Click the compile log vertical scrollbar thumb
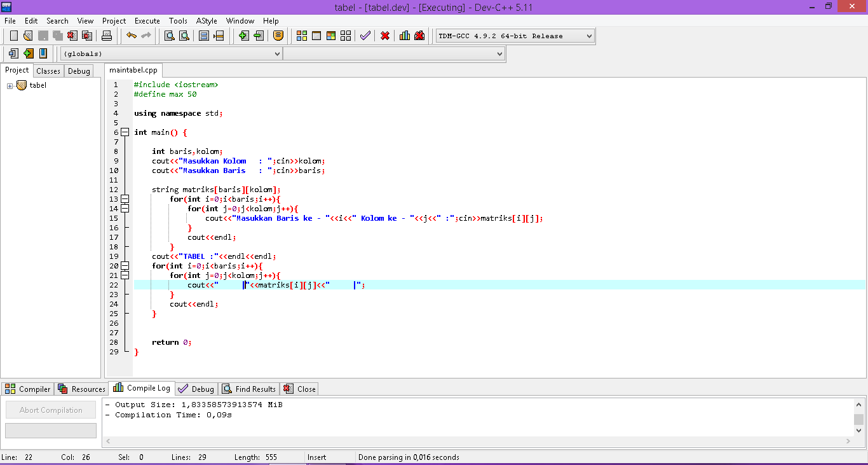The height and width of the screenshot is (465, 868). click(x=858, y=419)
